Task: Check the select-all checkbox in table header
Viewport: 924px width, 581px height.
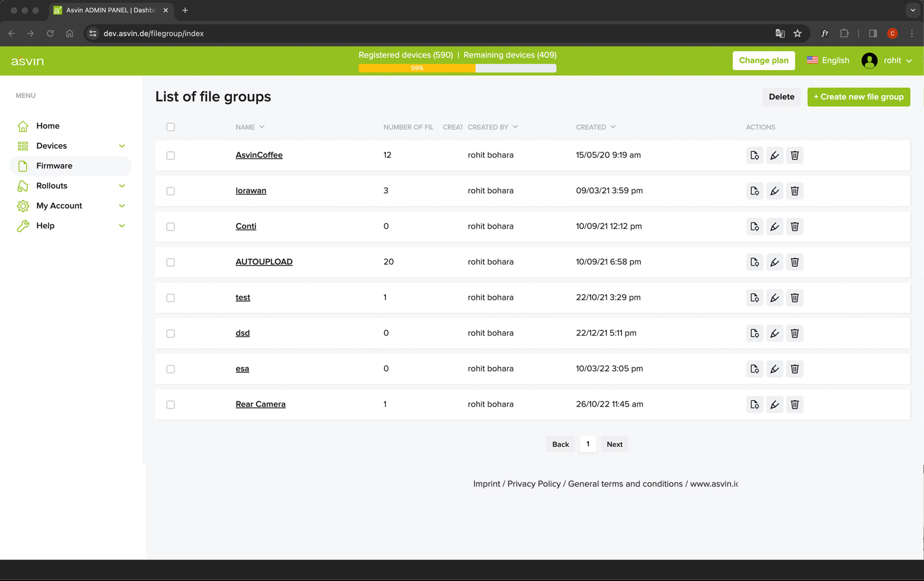Action: 170,127
